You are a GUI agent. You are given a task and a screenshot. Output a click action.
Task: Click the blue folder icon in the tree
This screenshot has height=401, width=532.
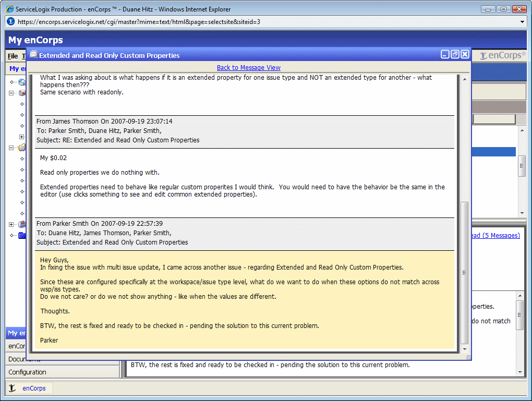click(x=22, y=235)
